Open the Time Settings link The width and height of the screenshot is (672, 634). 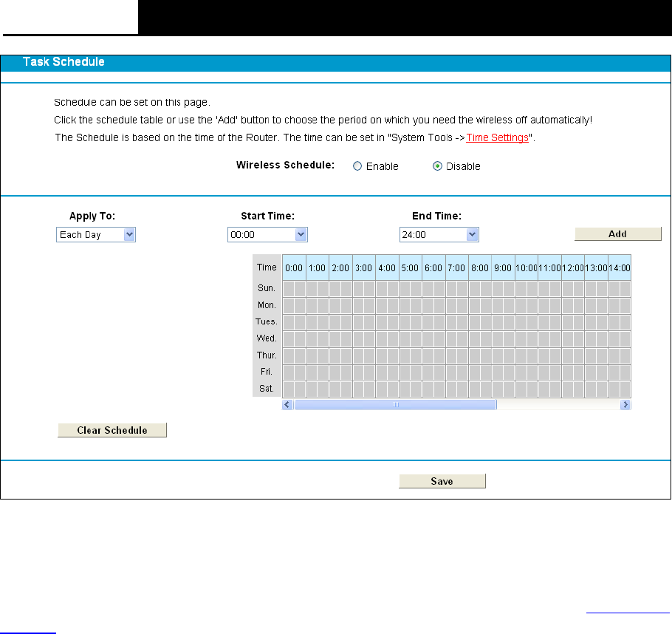click(x=497, y=138)
